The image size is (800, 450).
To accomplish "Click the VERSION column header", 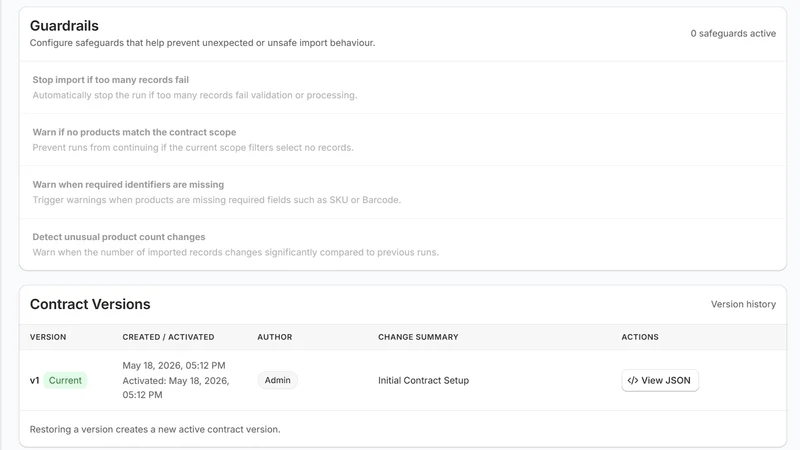I will pos(48,337).
